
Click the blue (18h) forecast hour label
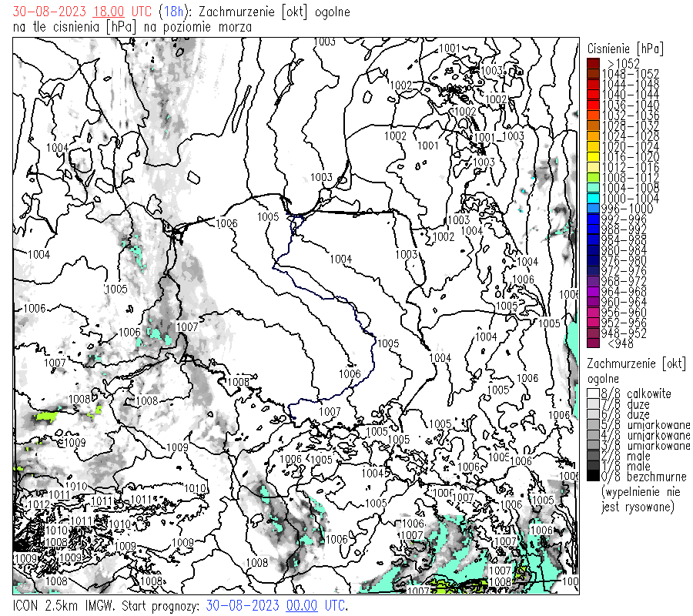click(x=170, y=12)
